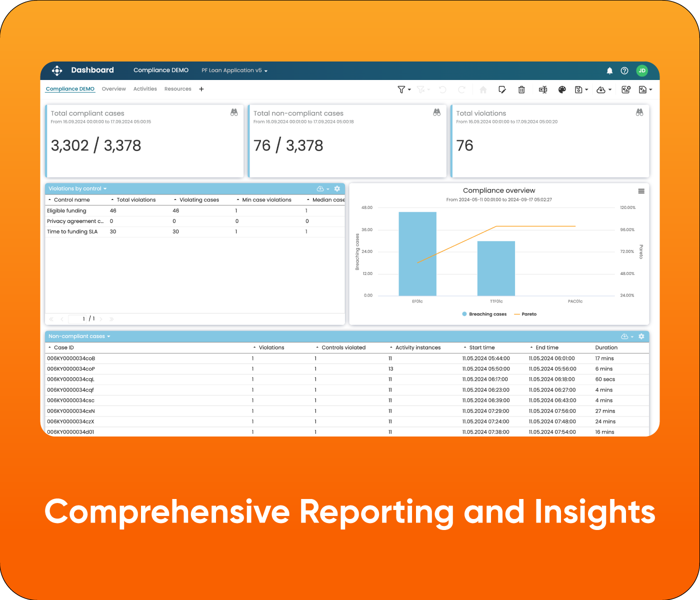This screenshot has width=700, height=600.
Task: Open settings gear on Violations by control panel
Action: coord(337,188)
